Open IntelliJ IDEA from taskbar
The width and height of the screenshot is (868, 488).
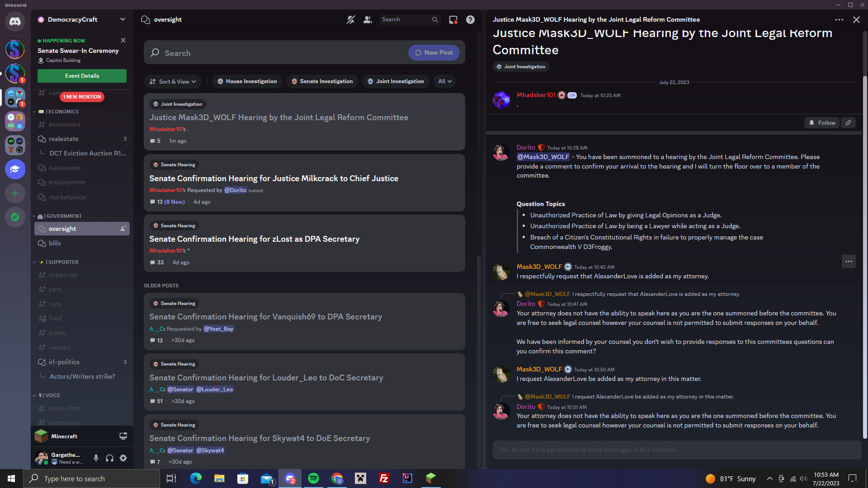[407, 479]
